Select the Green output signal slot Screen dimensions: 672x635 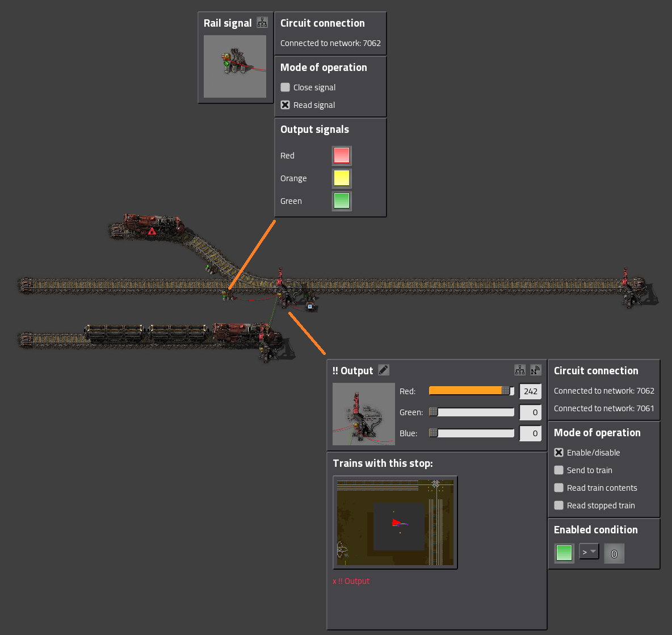pyautogui.click(x=342, y=200)
